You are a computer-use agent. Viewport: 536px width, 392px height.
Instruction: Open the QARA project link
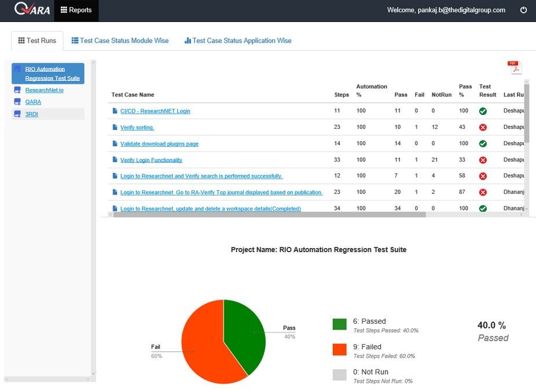click(x=33, y=102)
